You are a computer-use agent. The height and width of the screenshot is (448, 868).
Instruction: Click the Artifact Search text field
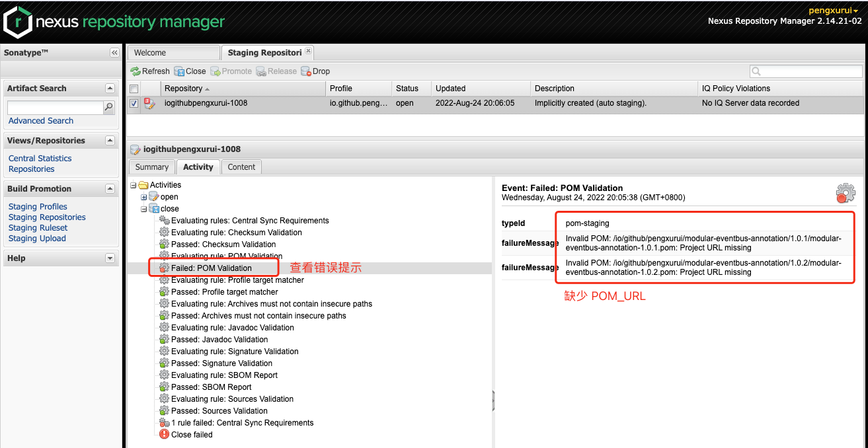[x=55, y=107]
